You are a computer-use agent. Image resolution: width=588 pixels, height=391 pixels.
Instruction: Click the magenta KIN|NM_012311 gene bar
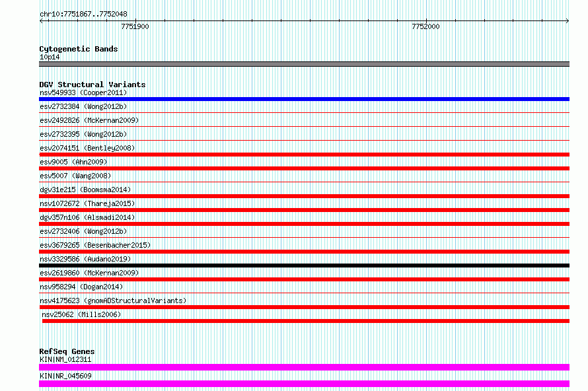click(304, 367)
